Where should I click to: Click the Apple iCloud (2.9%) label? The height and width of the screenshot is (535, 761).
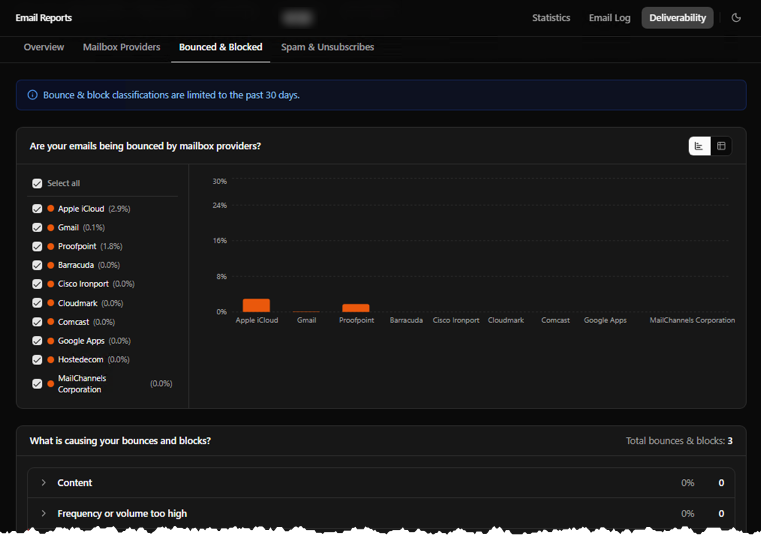pos(94,209)
